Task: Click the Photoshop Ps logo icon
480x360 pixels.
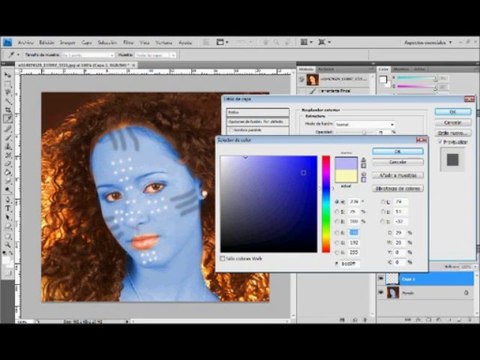Action: (7, 42)
